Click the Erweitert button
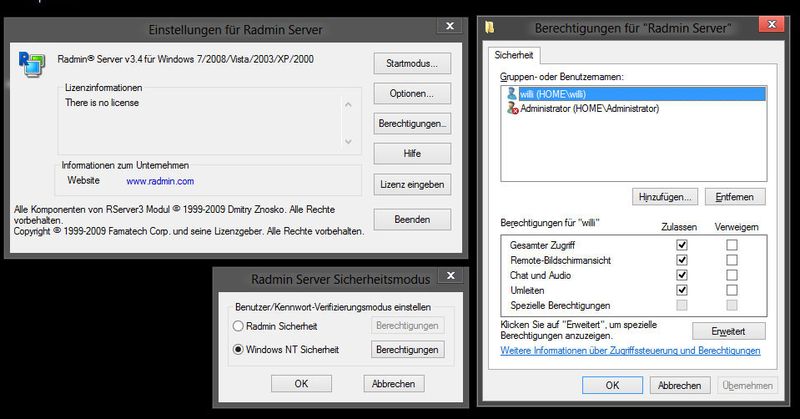Image resolution: width=800 pixels, height=419 pixels. click(729, 331)
